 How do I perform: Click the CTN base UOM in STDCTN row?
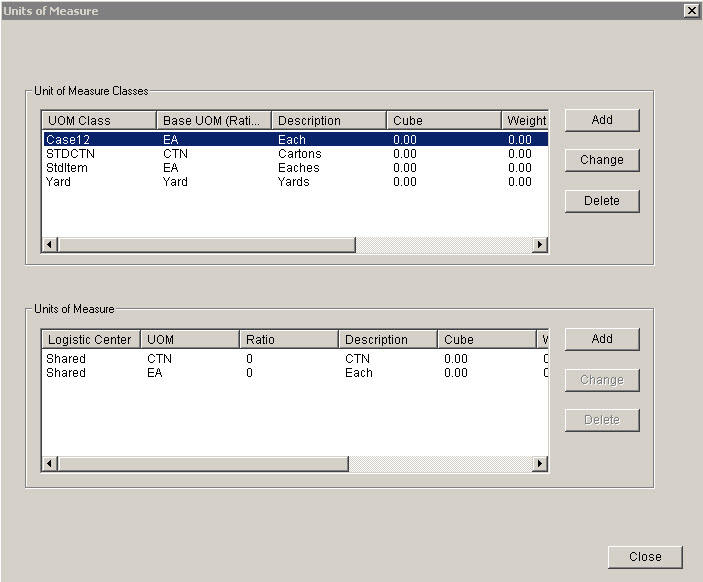[175, 154]
